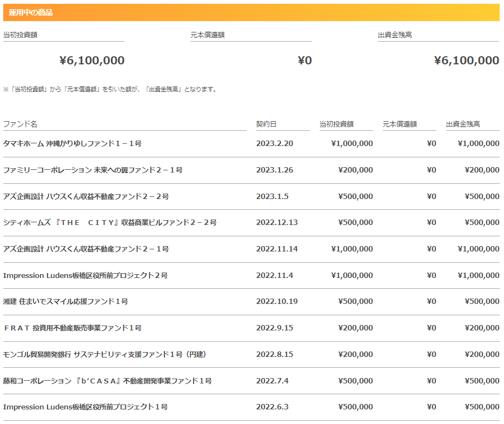Click the note about 出資金残高 calculation
This screenshot has width=504, height=424.
click(110, 89)
